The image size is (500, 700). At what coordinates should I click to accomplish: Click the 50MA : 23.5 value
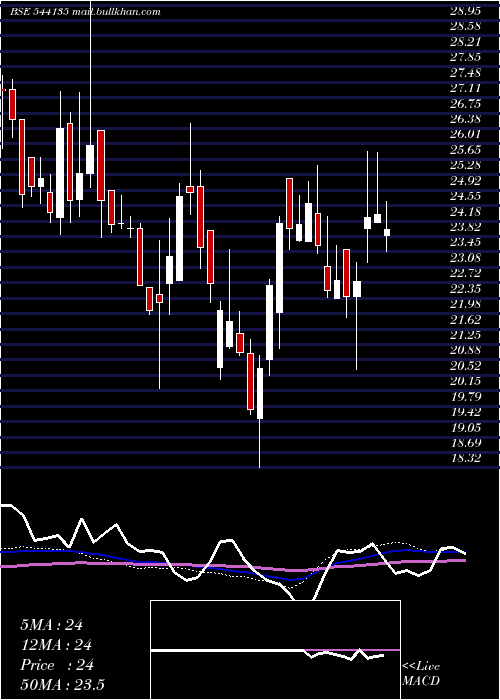(62, 685)
